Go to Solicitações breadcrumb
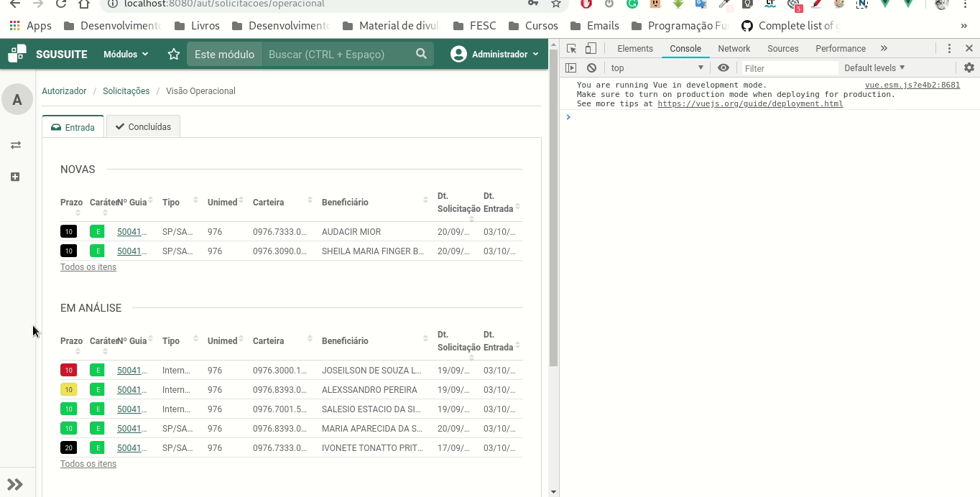 click(126, 91)
